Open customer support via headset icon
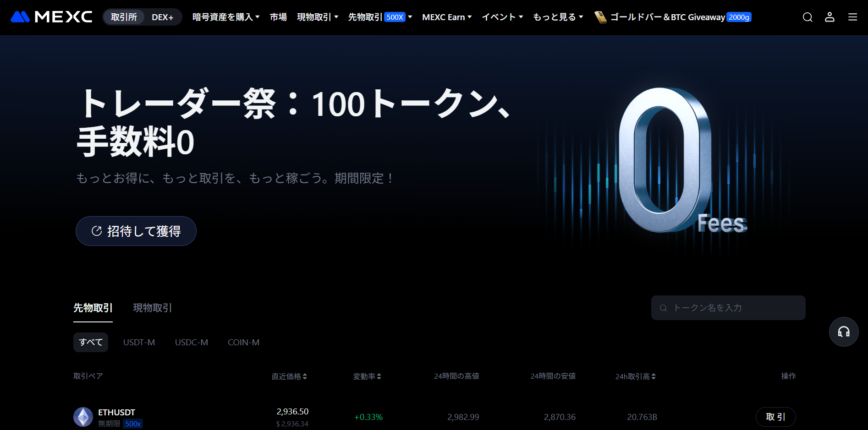This screenshot has height=430, width=868. click(844, 332)
